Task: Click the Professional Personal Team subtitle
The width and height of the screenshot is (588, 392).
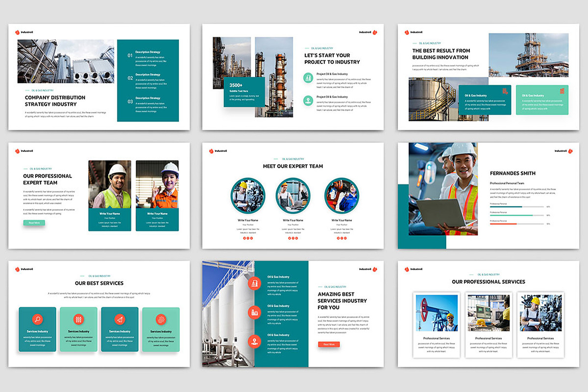Action: click(x=507, y=183)
